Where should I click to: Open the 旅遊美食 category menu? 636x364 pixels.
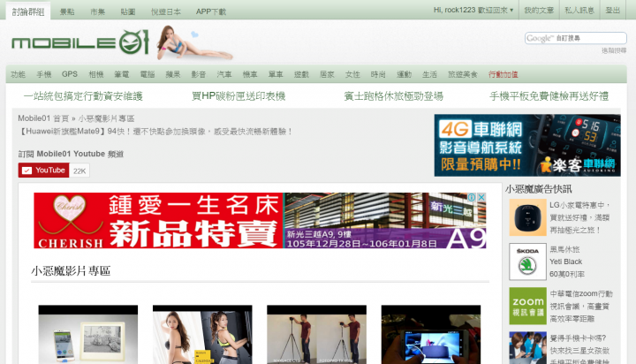(462, 74)
